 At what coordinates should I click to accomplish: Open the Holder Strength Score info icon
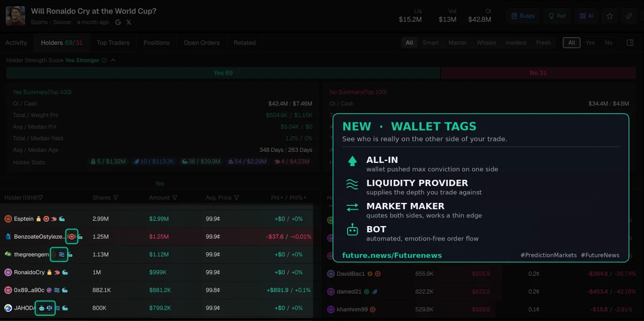click(x=104, y=61)
